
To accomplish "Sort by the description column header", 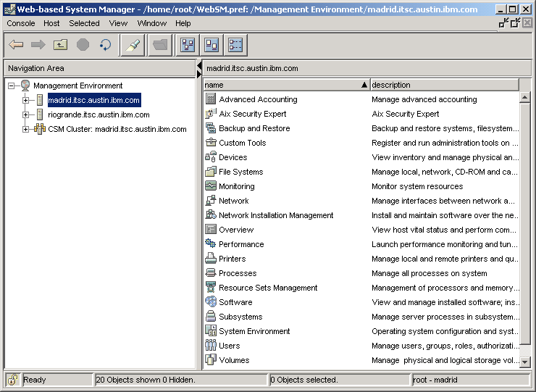I will [x=445, y=85].
